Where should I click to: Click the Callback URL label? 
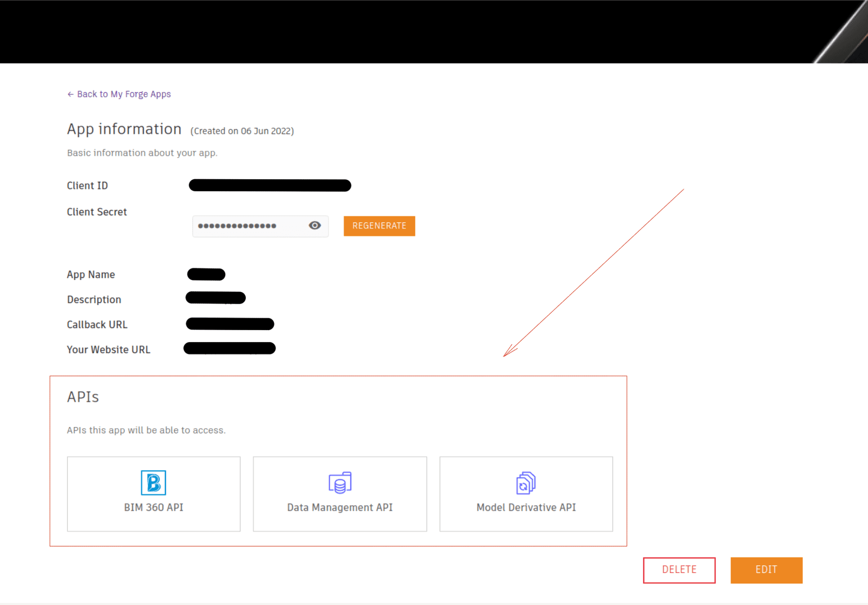coord(97,324)
